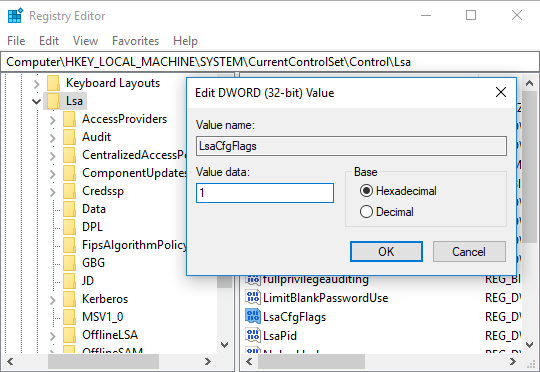
Task: Click the Registry Editor app icon in title bar
Action: point(15,16)
